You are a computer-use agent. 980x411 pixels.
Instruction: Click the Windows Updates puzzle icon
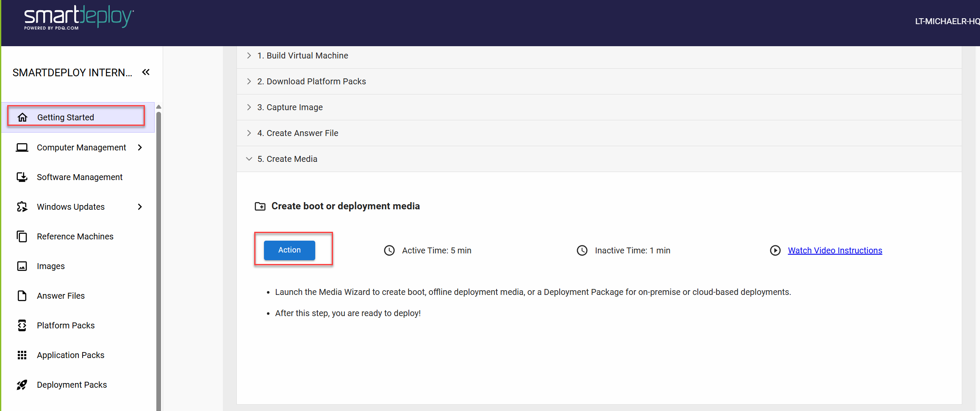22,207
